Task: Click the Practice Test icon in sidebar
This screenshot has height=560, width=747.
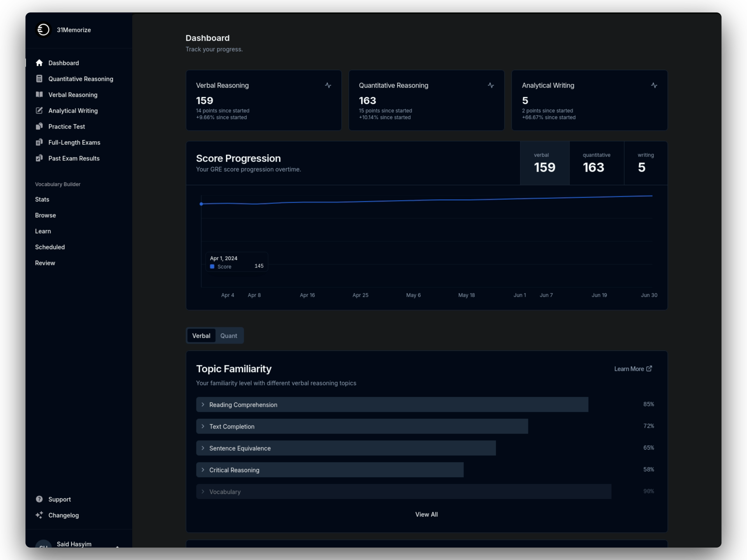Action: 39,126
